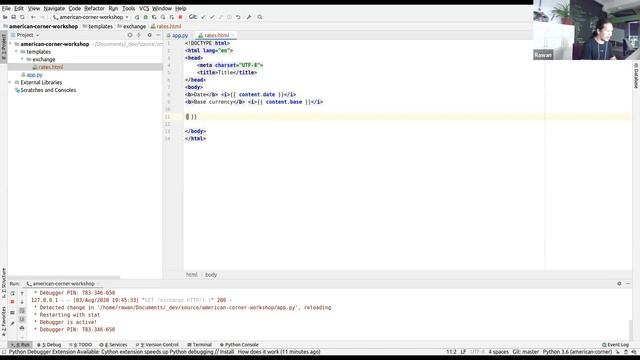The width and height of the screenshot is (640, 360).
Task: Click the templates breadcrumb in navigation bar
Action: point(98,26)
